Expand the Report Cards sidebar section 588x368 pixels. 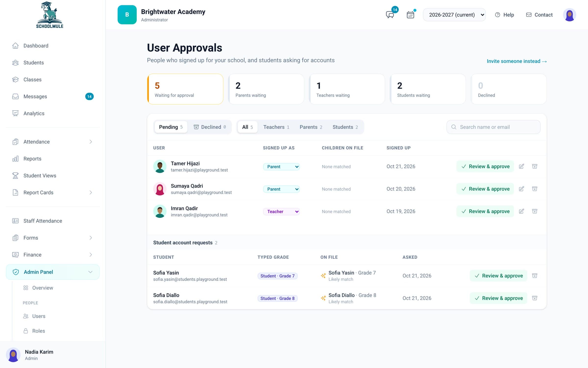click(53, 193)
